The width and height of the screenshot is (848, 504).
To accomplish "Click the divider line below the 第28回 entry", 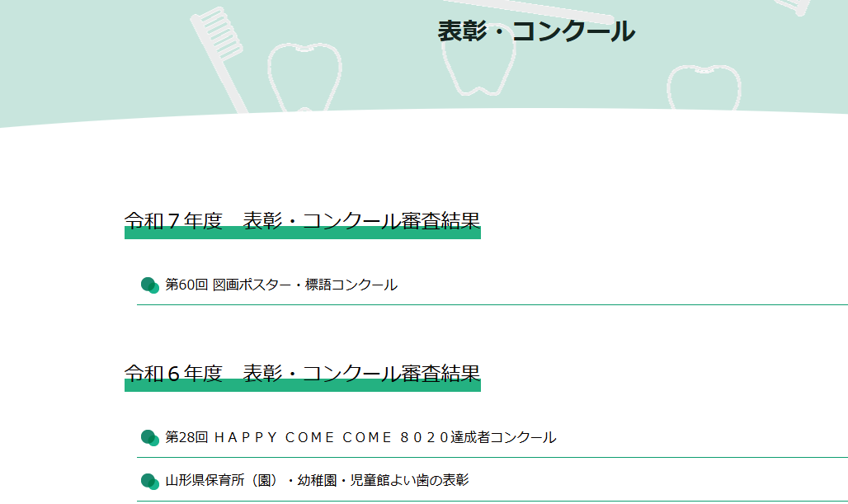I will click(x=495, y=457).
